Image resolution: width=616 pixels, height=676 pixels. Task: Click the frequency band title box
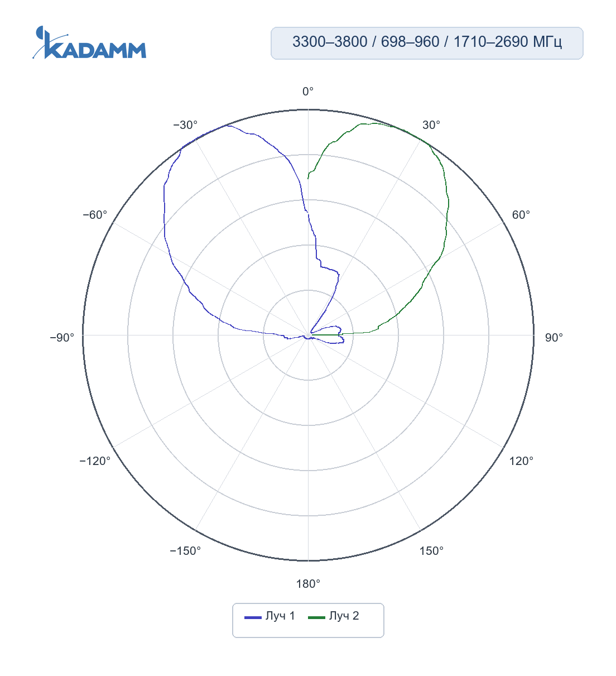pyautogui.click(x=427, y=43)
